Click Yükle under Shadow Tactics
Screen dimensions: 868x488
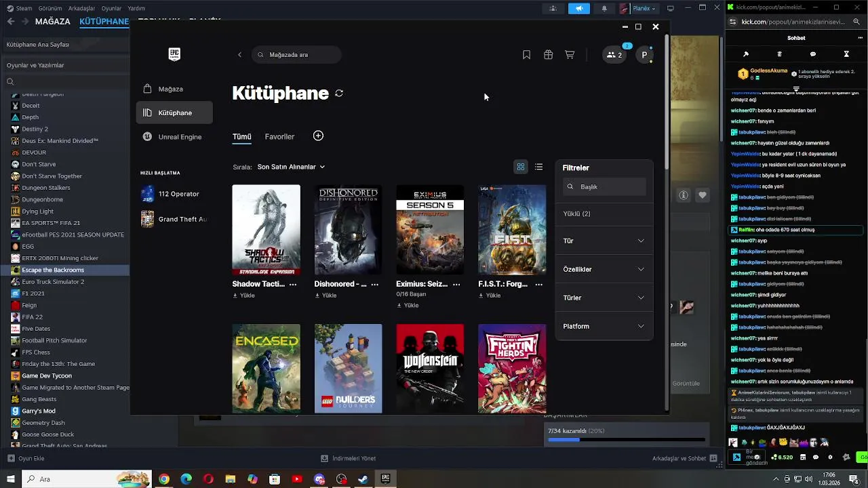[x=244, y=296]
